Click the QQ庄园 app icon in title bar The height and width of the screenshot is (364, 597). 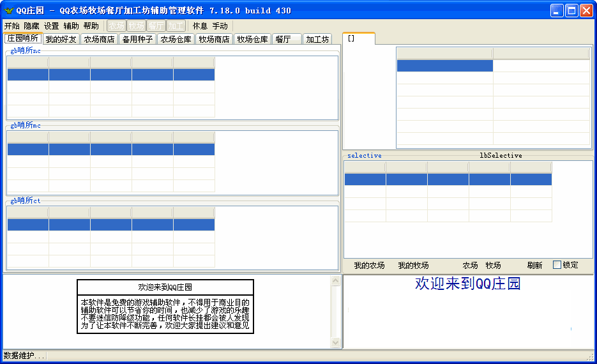point(9,10)
